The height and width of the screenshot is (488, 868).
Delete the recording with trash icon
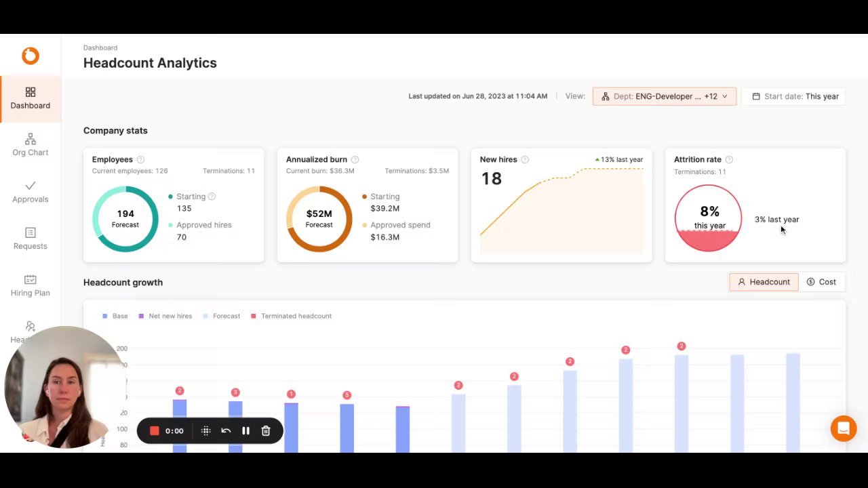click(x=266, y=430)
